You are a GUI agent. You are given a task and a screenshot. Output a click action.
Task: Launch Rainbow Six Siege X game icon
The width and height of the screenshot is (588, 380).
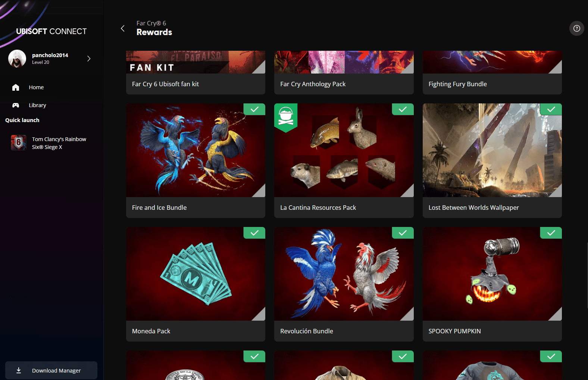coord(19,143)
